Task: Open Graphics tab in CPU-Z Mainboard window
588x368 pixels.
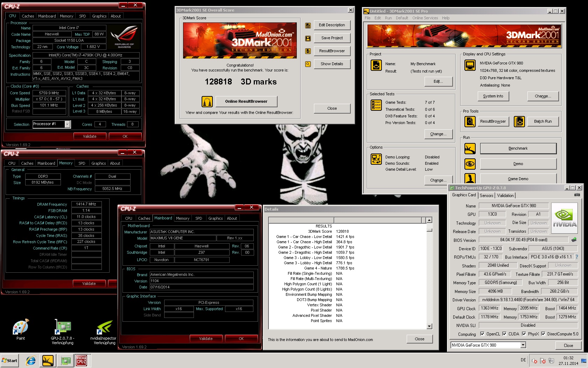Action: (216, 218)
